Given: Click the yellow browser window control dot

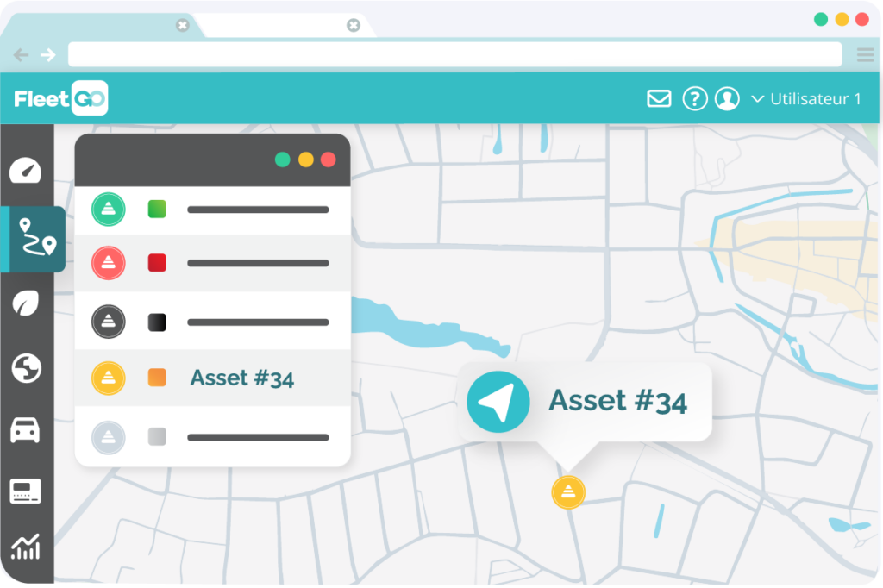Looking at the screenshot, I should click(x=842, y=19).
